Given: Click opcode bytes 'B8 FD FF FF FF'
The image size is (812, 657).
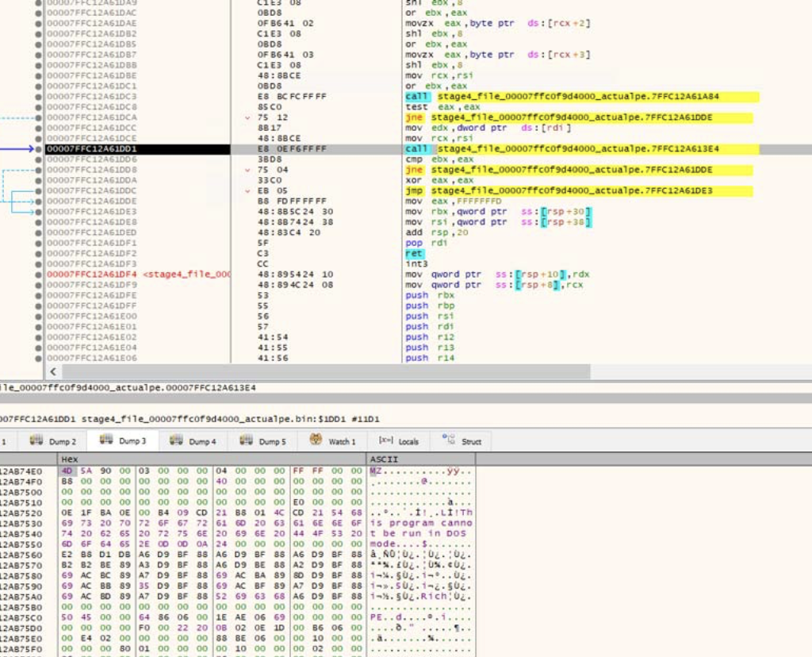Looking at the screenshot, I should pos(292,201).
